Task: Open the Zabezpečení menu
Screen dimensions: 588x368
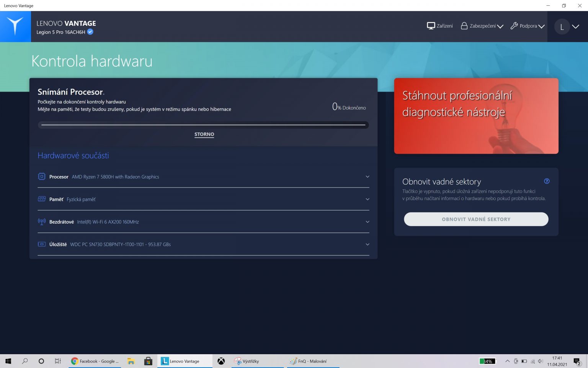Action: (482, 26)
